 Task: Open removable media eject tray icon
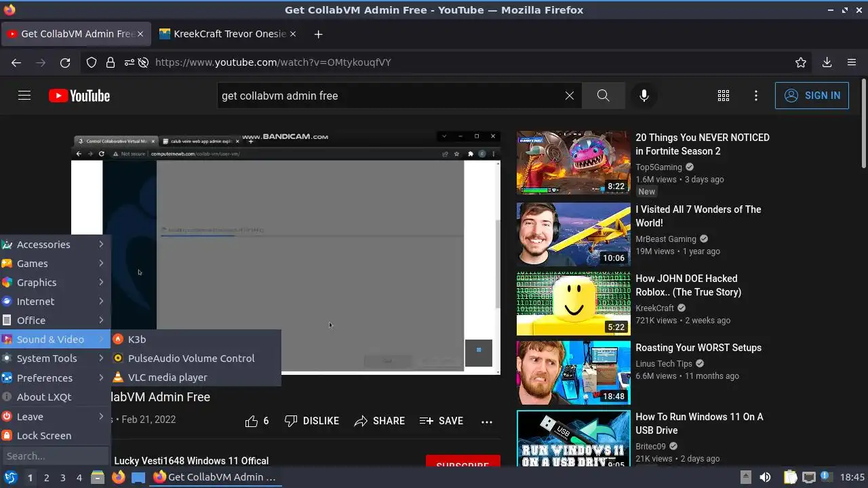point(745,477)
